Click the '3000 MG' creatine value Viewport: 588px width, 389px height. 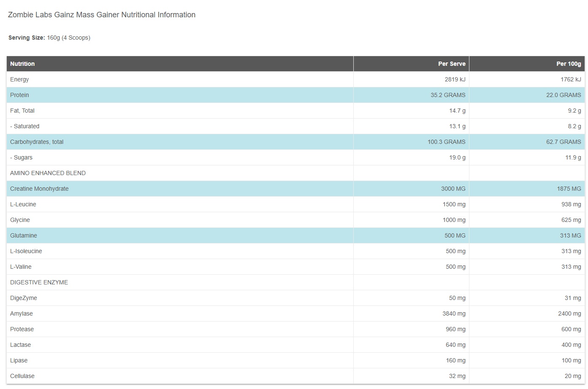(x=453, y=189)
